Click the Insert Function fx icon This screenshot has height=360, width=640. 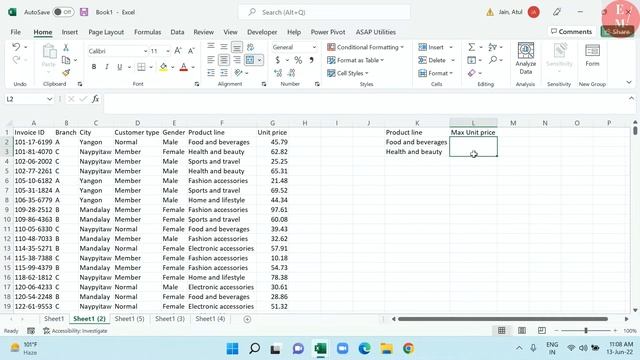(96, 99)
